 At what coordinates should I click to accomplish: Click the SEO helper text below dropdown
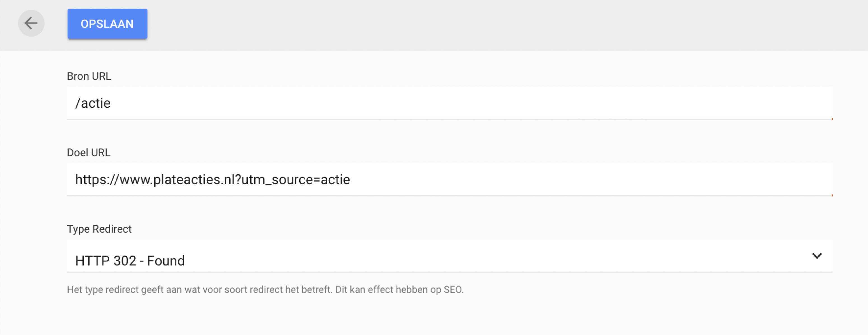pyautogui.click(x=265, y=290)
